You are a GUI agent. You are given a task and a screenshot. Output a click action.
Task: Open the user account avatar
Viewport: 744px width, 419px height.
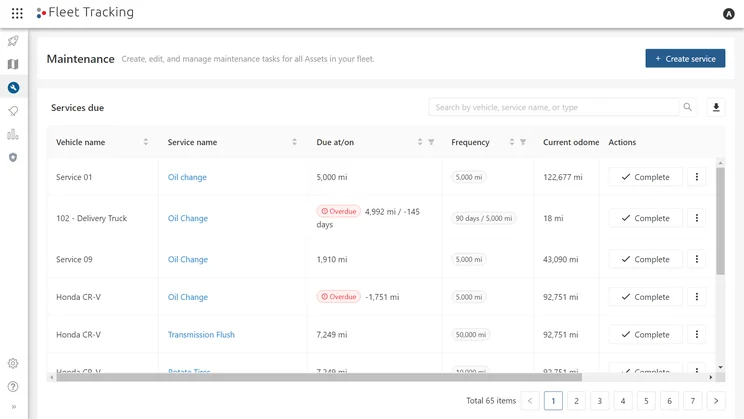(x=728, y=14)
